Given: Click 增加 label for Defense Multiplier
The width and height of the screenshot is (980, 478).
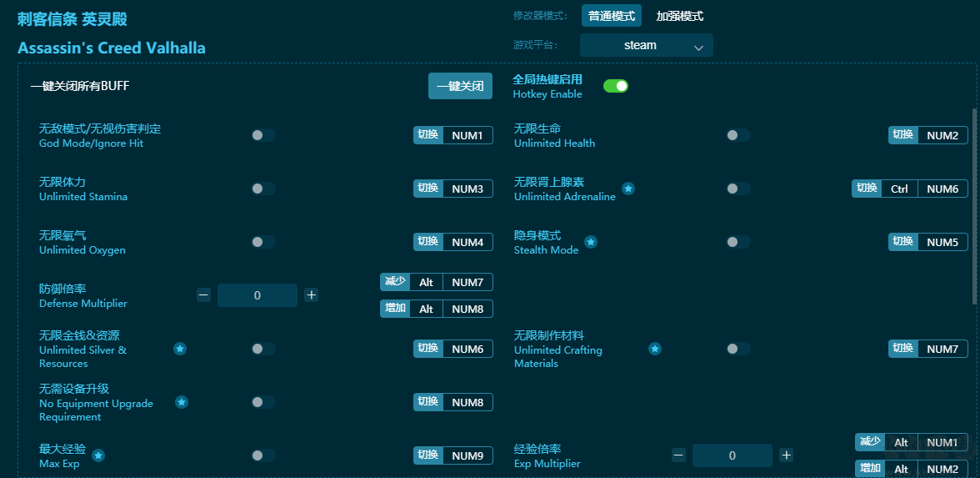Looking at the screenshot, I should pyautogui.click(x=395, y=309).
